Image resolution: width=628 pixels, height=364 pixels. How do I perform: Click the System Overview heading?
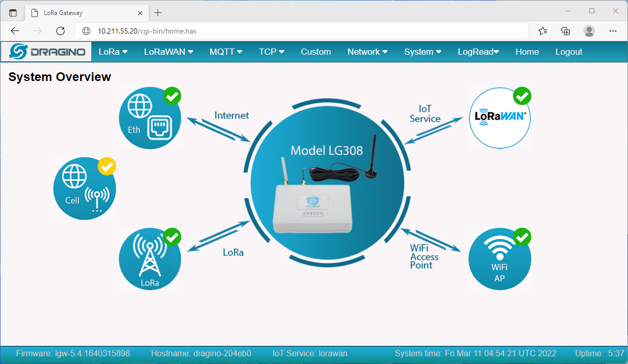[x=60, y=77]
